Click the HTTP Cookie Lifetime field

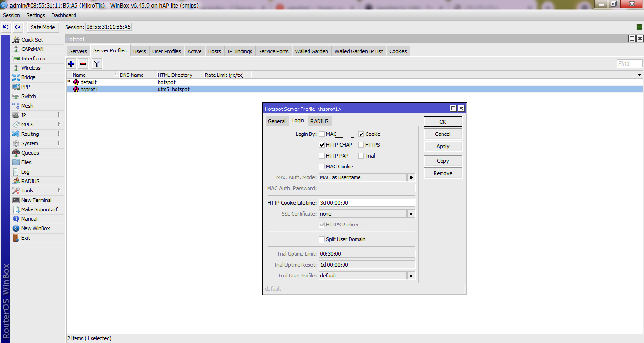coord(367,203)
